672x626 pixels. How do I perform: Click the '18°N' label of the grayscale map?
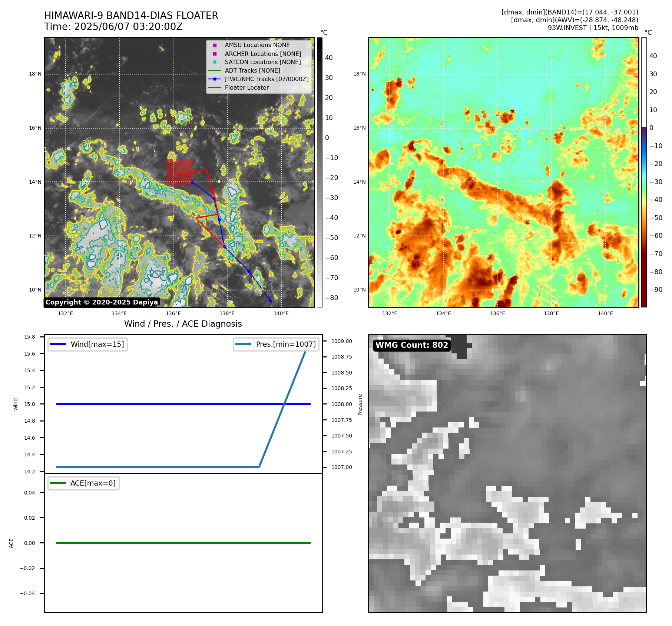coord(35,74)
